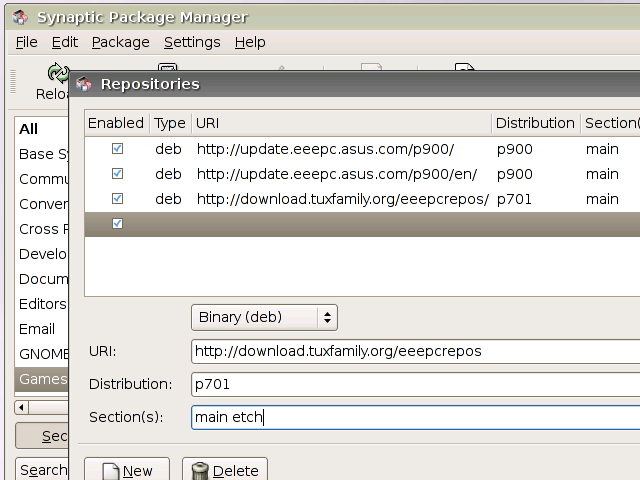Click the p900 distribution cell of p900/en/ row
The width and height of the screenshot is (640, 480).
[515, 175]
